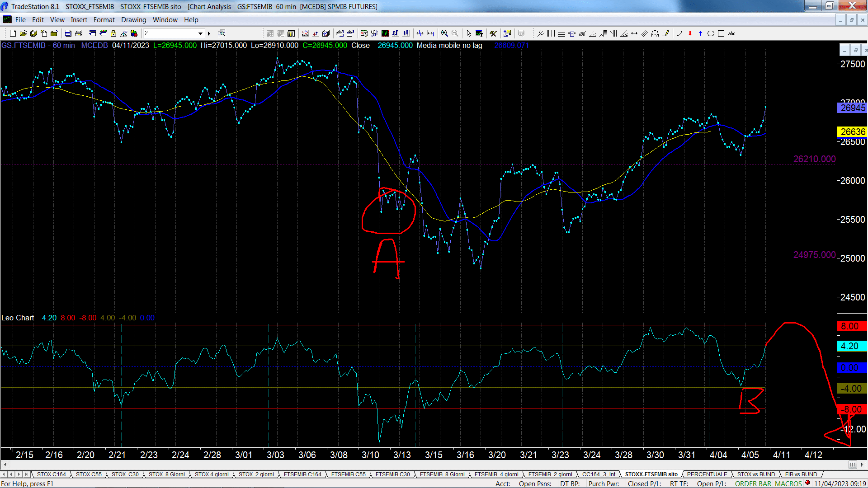Switch to the FTSEMIB C30 tab
The height and width of the screenshot is (488, 868).
pyautogui.click(x=392, y=474)
